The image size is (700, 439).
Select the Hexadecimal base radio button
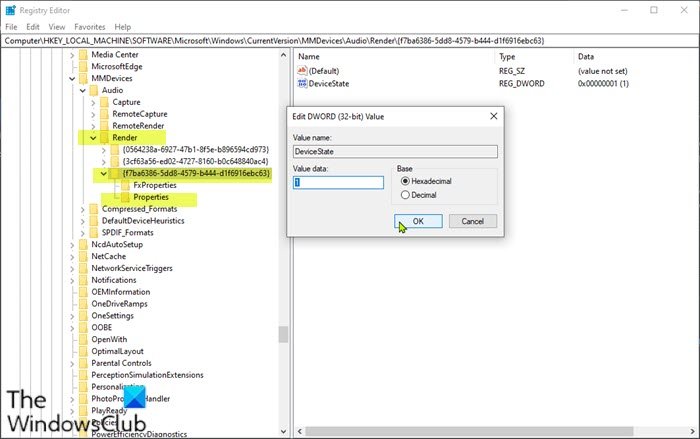pyautogui.click(x=405, y=181)
